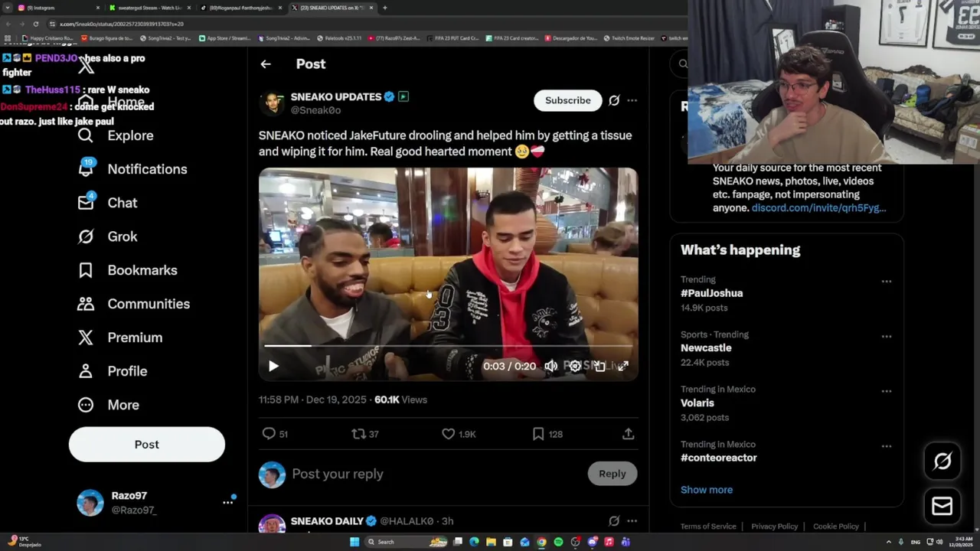The height and width of the screenshot is (551, 980).
Task: Open discord.com invite link in bio
Action: [818, 208]
